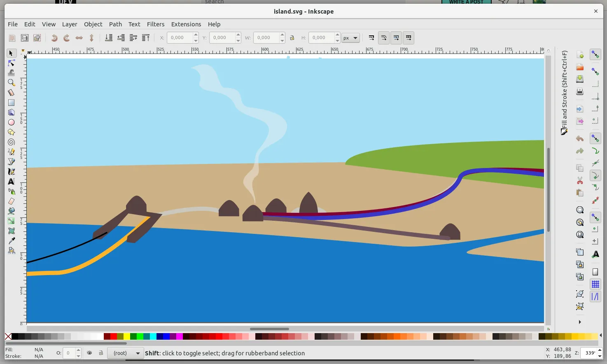Viewport: 607px width, 364px height.
Task: Toggle the enable snapping button
Action: (595, 54)
